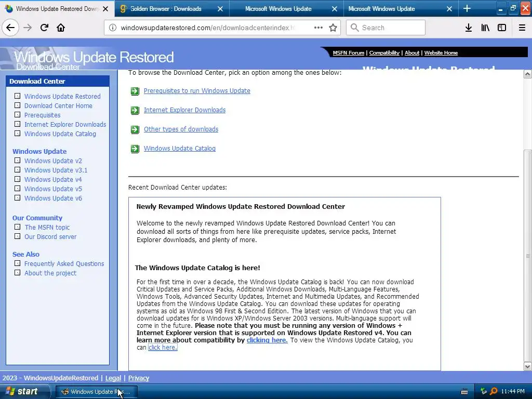Open the Privacy footer link
The width and height of the screenshot is (532, 399).
(x=138, y=378)
